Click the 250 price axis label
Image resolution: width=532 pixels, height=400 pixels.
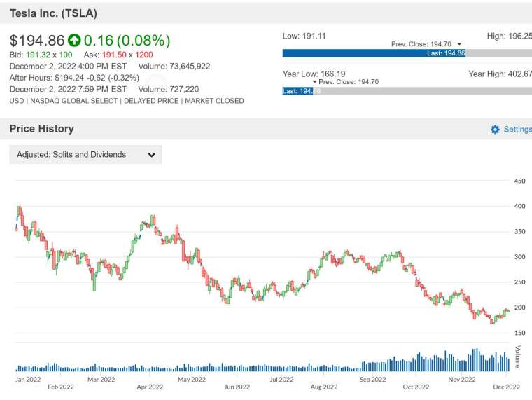pyautogui.click(x=519, y=282)
